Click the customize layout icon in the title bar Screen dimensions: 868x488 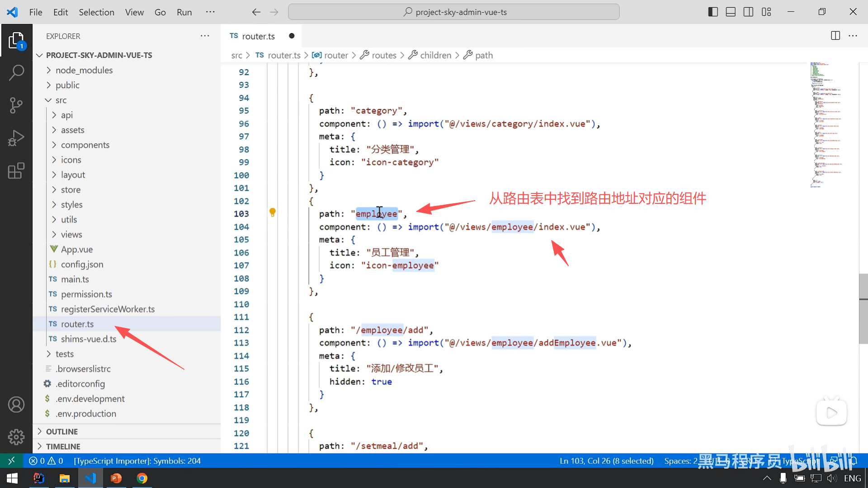tap(766, 12)
